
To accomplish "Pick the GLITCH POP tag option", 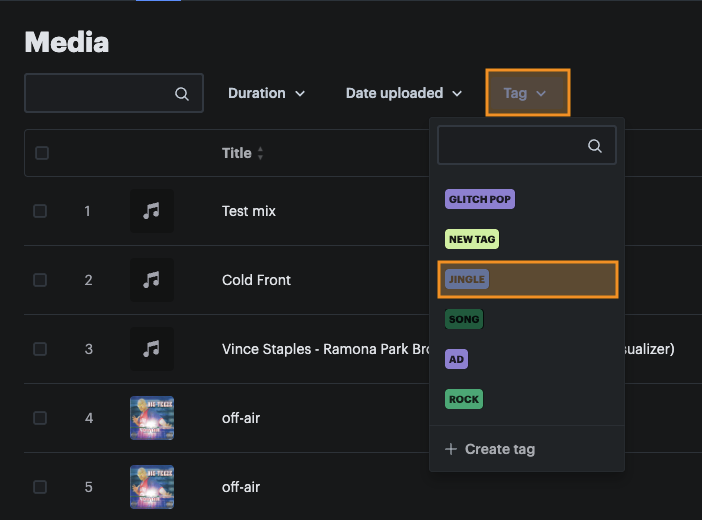I will coord(480,199).
